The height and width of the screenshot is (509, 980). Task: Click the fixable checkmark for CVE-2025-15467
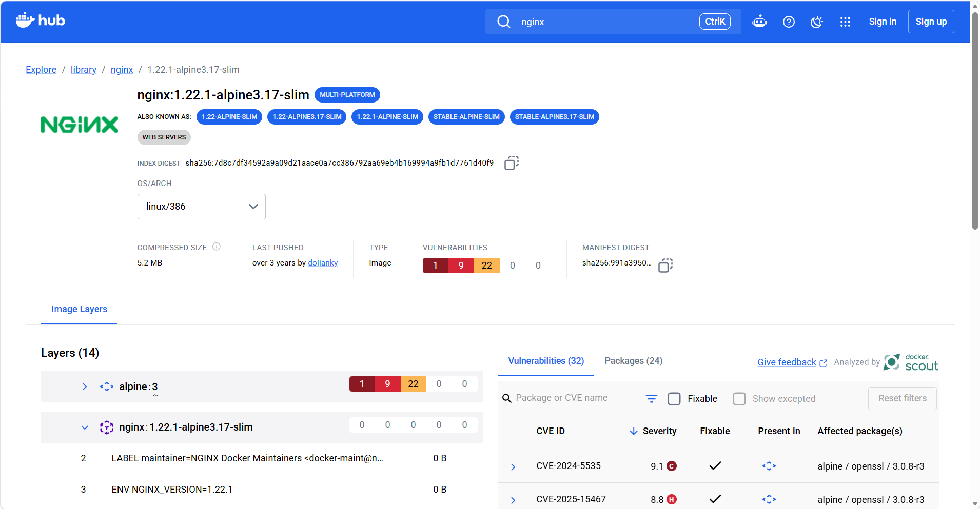tap(715, 499)
